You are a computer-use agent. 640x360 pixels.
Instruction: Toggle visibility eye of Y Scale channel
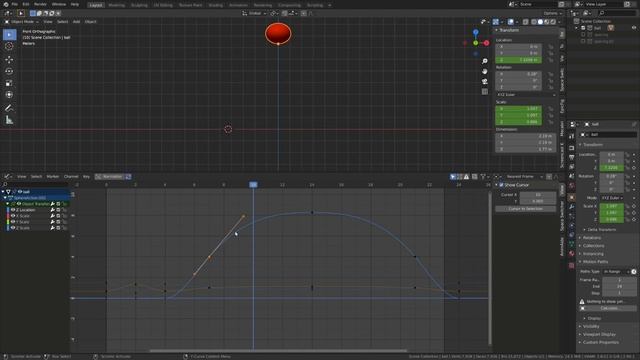pyautogui.click(x=13, y=222)
